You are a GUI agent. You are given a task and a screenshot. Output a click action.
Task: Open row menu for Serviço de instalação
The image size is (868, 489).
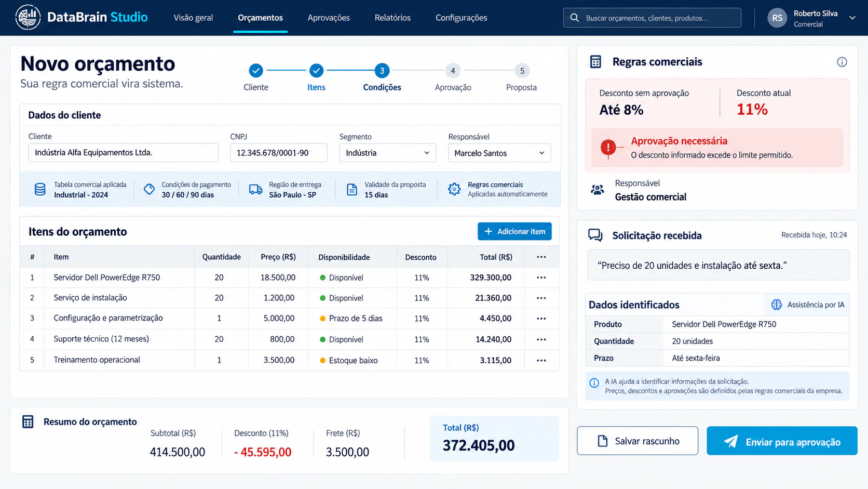pyautogui.click(x=541, y=298)
